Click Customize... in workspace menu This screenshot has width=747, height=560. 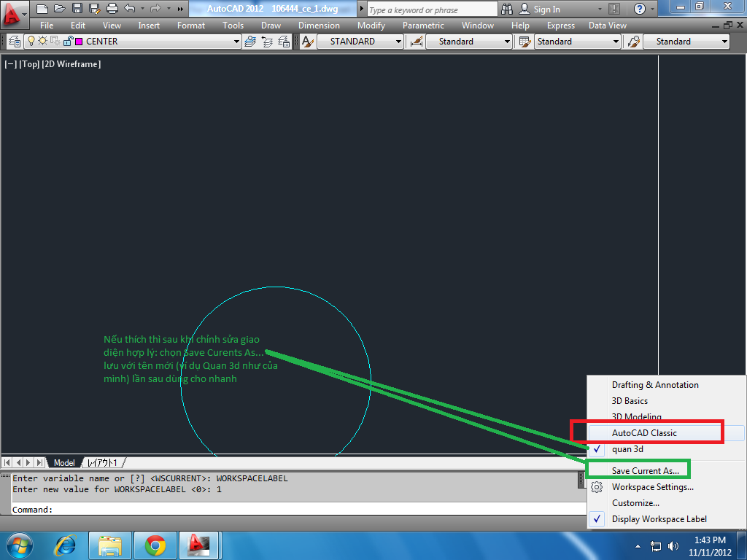tap(665, 503)
